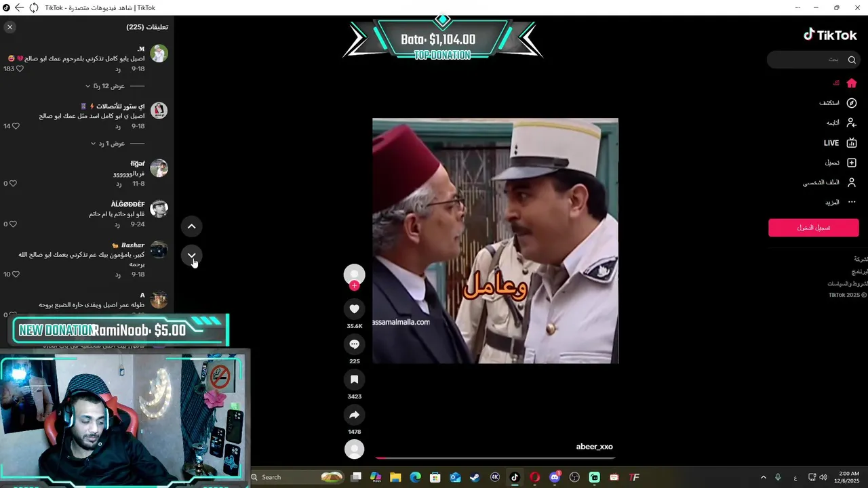Close the comments panel with the X

coord(9,27)
